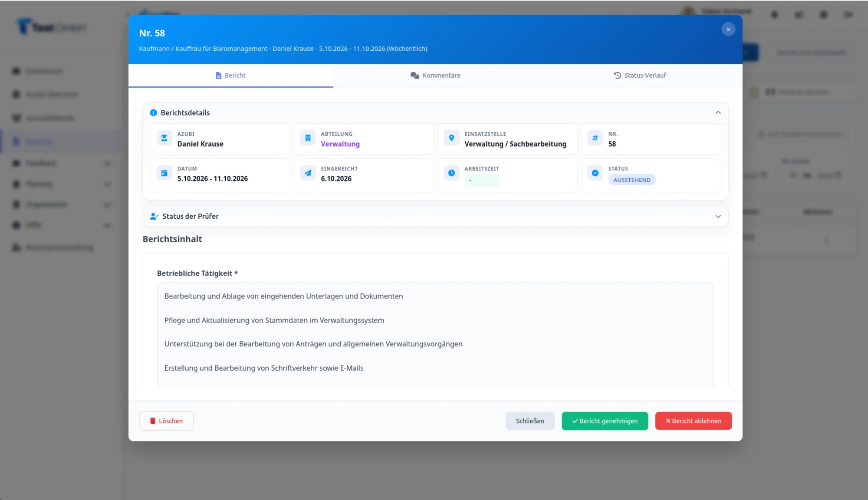This screenshot has height=500, width=868.
Task: Click the Nr. hash icon
Action: (x=595, y=138)
